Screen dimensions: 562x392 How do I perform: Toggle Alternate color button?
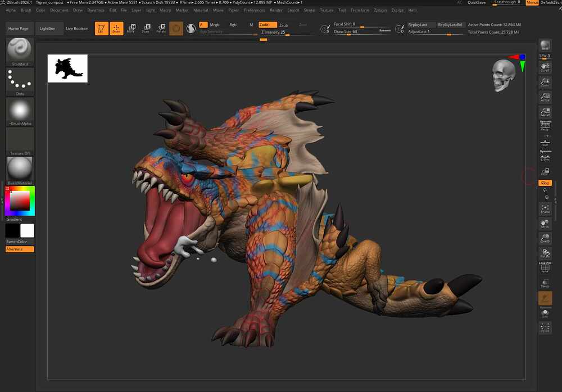point(20,249)
